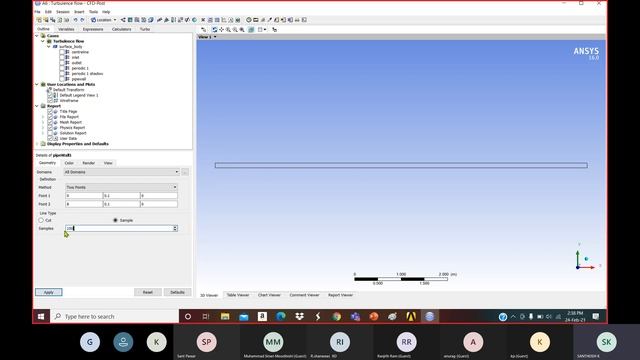The image size is (640, 360).
Task: Click the Chart icon in toolbar
Action: tap(223, 20)
